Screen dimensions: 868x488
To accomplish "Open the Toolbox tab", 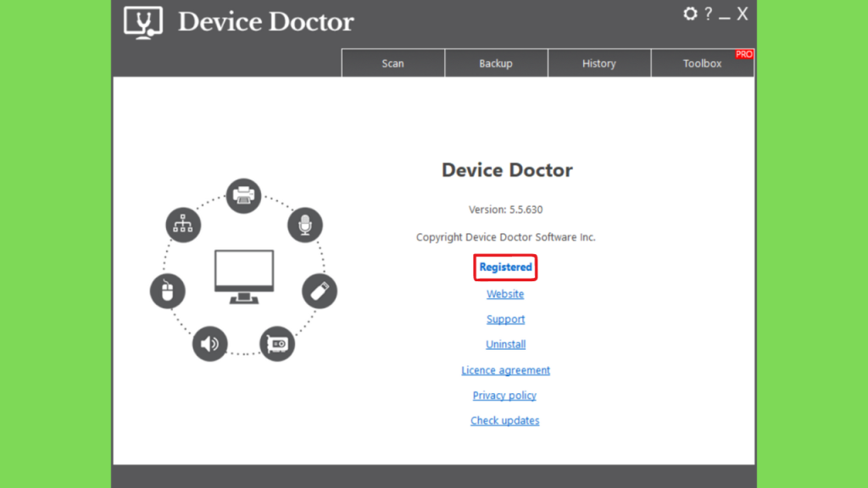I will (702, 63).
